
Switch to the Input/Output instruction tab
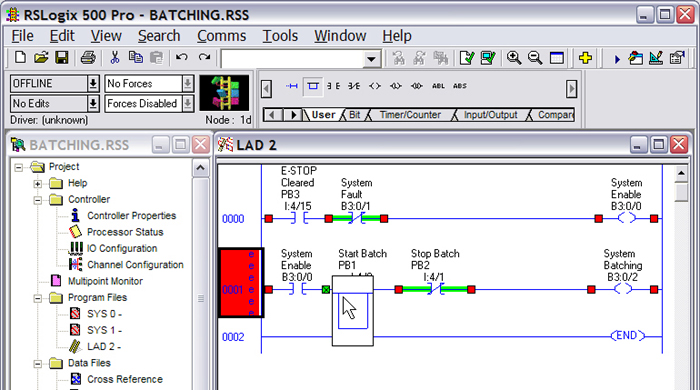[x=490, y=115]
